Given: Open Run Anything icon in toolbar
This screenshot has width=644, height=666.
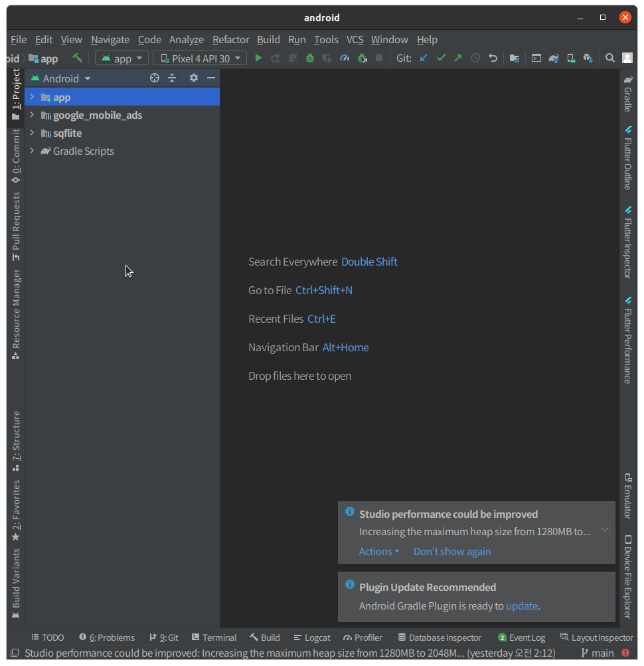Looking at the screenshot, I should 536,58.
